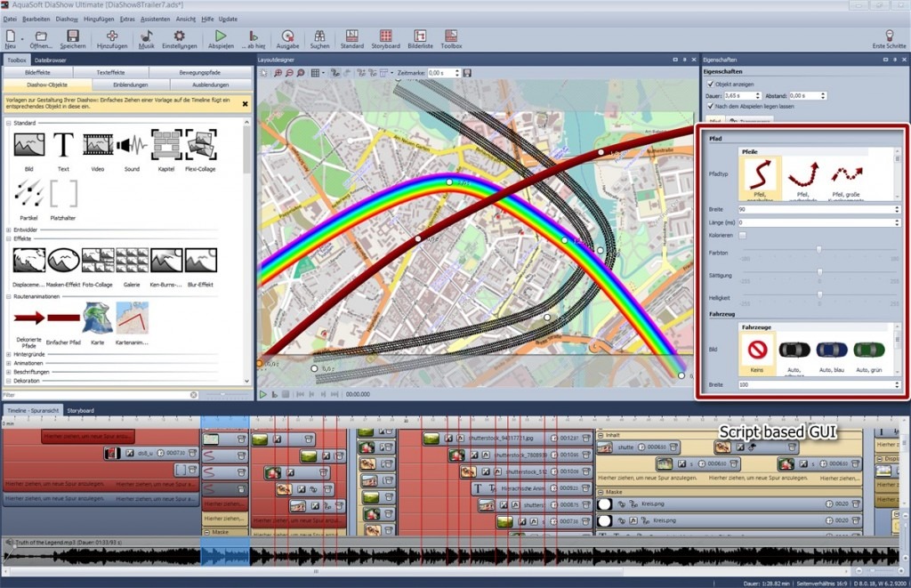
Task: Select the Karte route animation icon
Action: tap(96, 317)
